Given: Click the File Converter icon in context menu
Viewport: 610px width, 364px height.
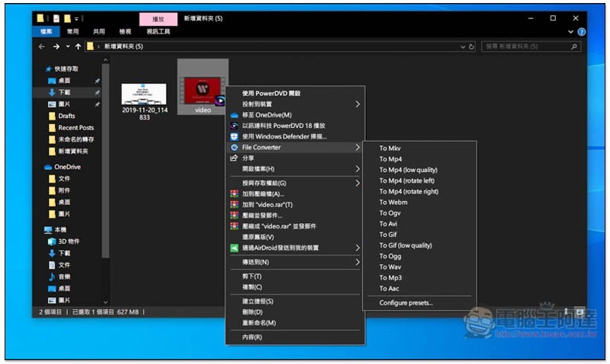Looking at the screenshot, I should pos(234,147).
